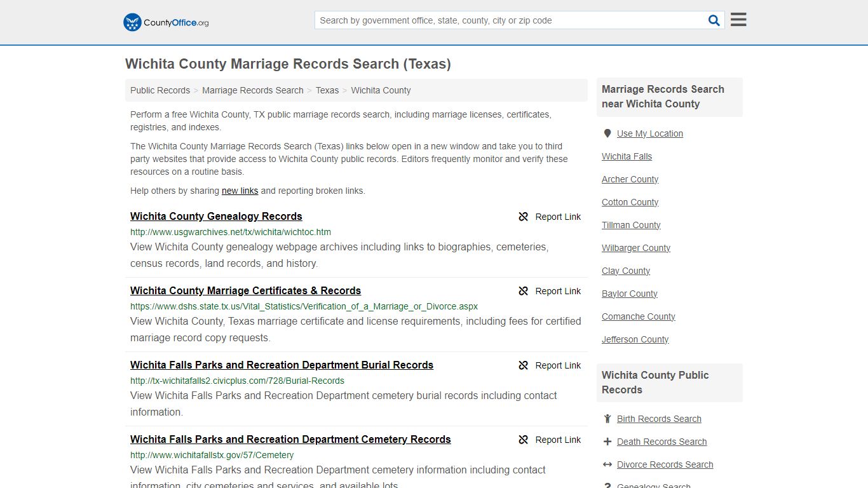Open Archer County link
The height and width of the screenshot is (488, 868).
tap(630, 179)
